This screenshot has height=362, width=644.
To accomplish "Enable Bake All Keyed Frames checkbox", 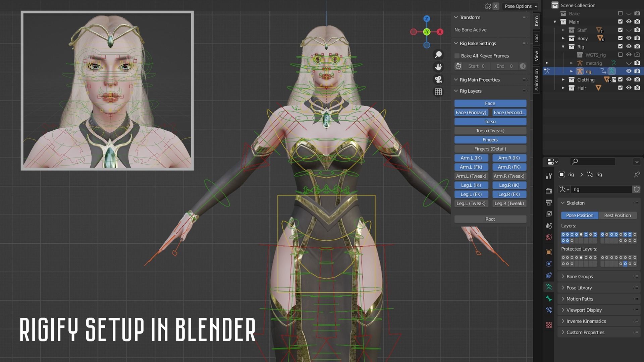I will tap(457, 56).
